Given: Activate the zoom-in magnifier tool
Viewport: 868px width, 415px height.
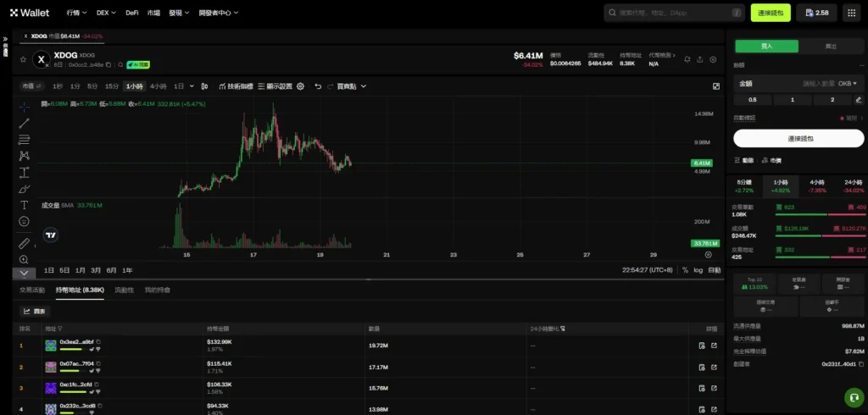Looking at the screenshot, I should tap(24, 259).
